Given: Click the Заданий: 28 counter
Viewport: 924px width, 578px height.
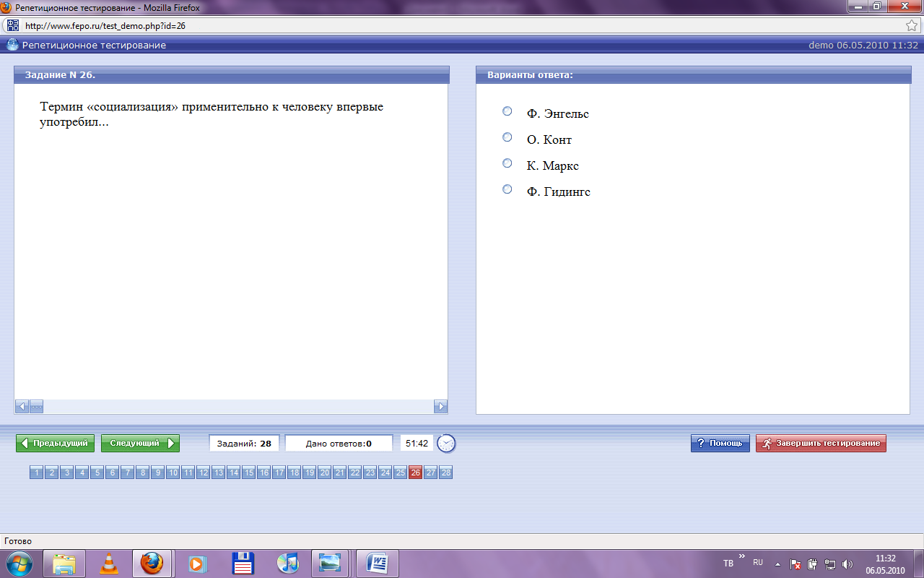Looking at the screenshot, I should click(244, 443).
